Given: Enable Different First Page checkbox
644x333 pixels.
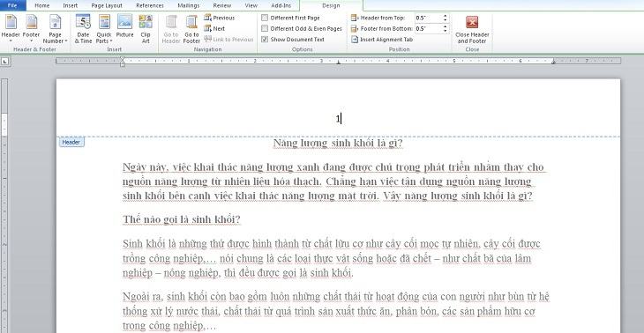Looking at the screenshot, I should coord(291,18).
